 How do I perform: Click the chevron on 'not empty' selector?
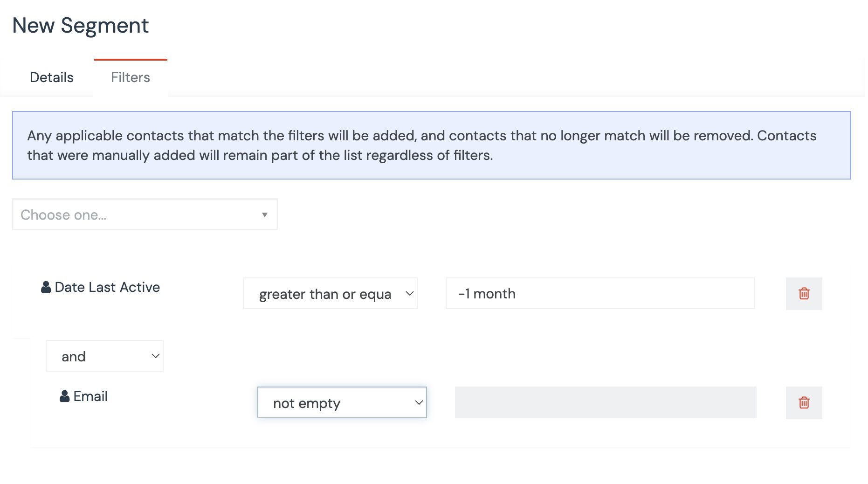[419, 402]
